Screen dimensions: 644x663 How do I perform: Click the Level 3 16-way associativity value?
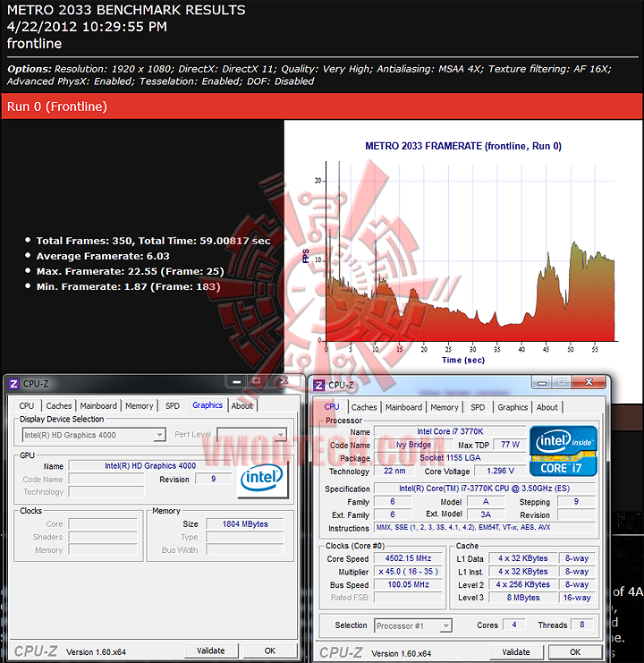coord(577,598)
